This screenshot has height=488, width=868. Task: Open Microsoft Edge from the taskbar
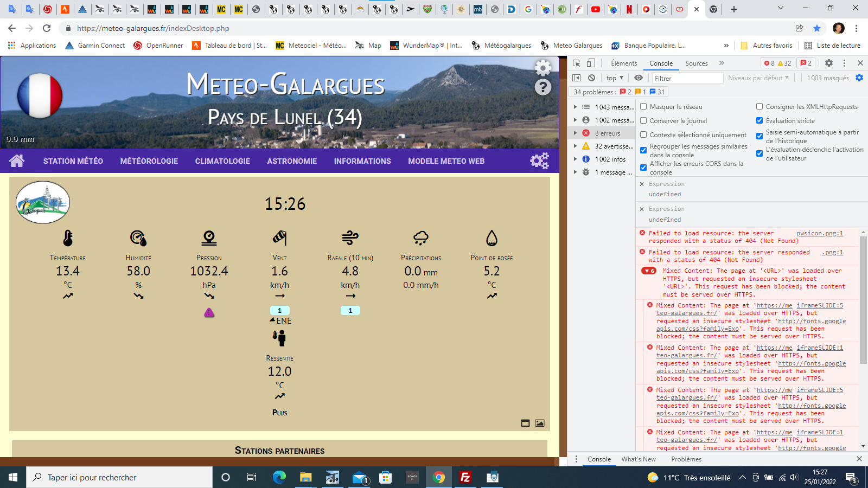tap(279, 477)
